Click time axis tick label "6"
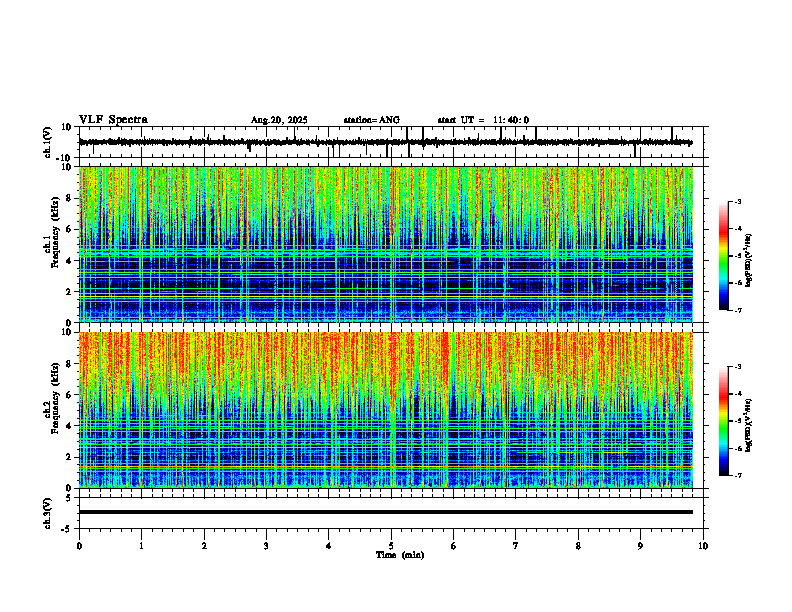Viewport: 792px width, 612px height. 453,546
